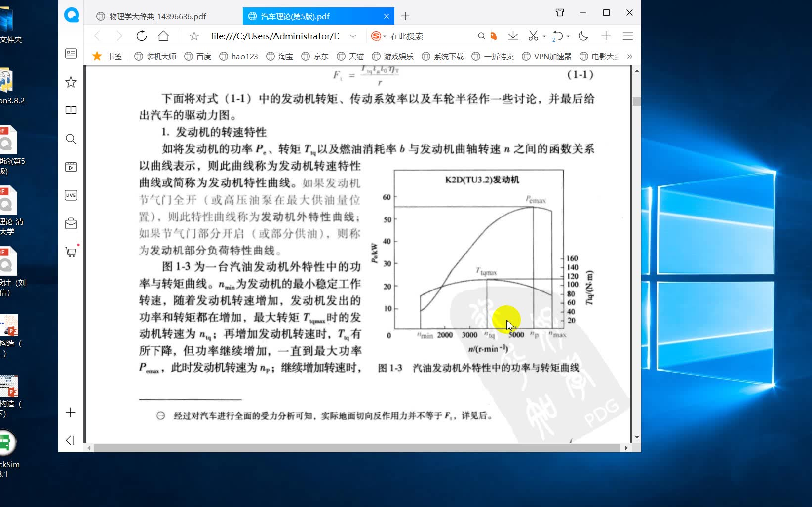
Task: Open the reading book sidebar icon
Action: tap(71, 110)
